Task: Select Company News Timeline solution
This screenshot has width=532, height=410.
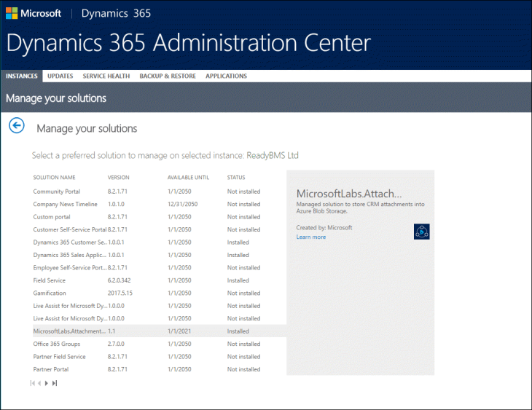Action: pos(160,204)
